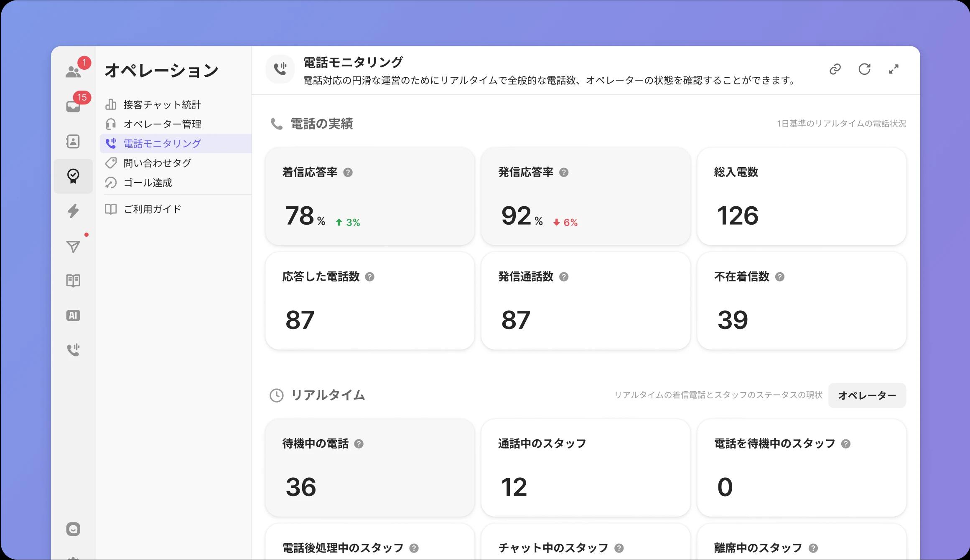Image resolution: width=970 pixels, height=560 pixels.
Task: Click the phone icon in left rail
Action: 73,350
